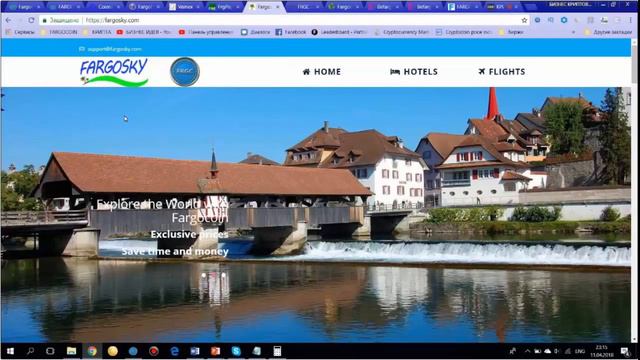Reload the fargosky.com page

[31, 20]
